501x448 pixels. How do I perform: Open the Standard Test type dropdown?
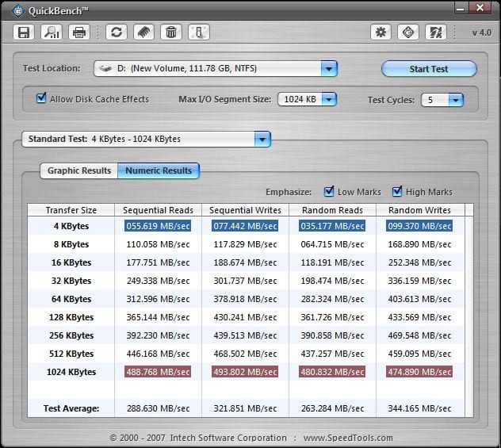262,140
